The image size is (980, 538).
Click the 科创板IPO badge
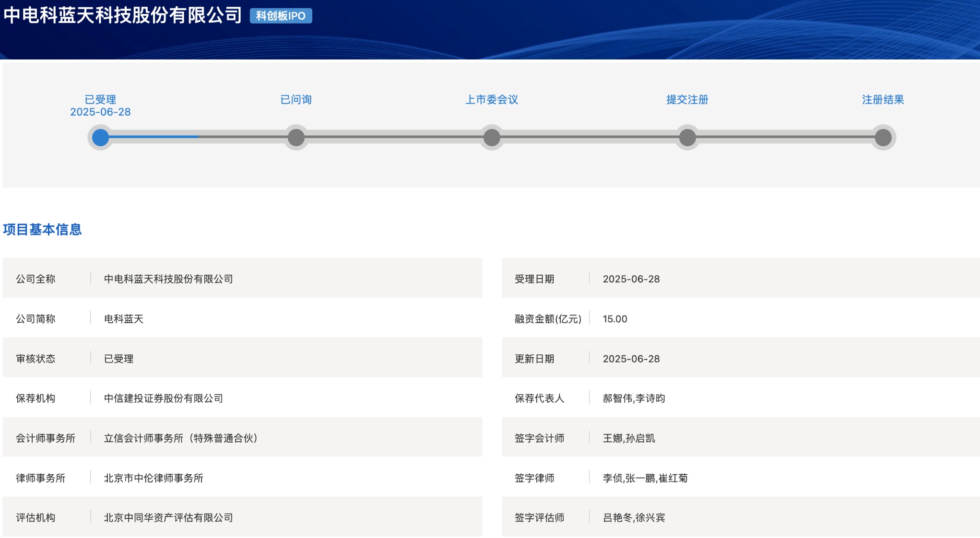281,16
